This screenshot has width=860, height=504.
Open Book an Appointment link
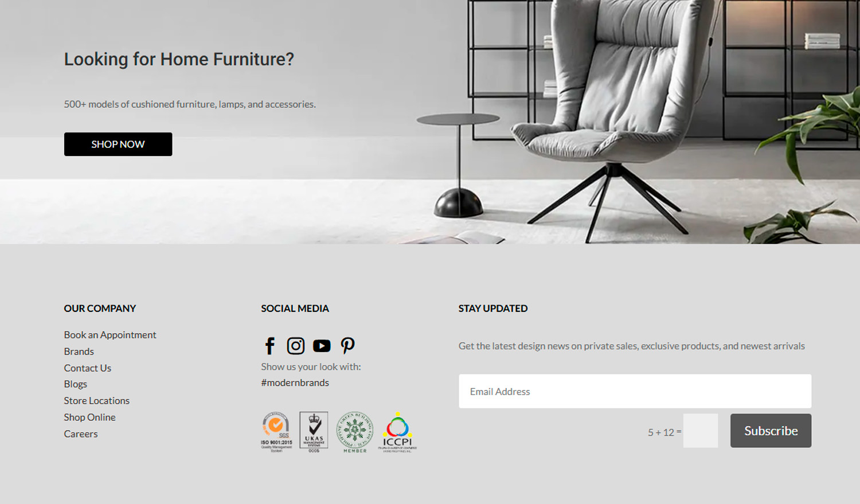(110, 335)
